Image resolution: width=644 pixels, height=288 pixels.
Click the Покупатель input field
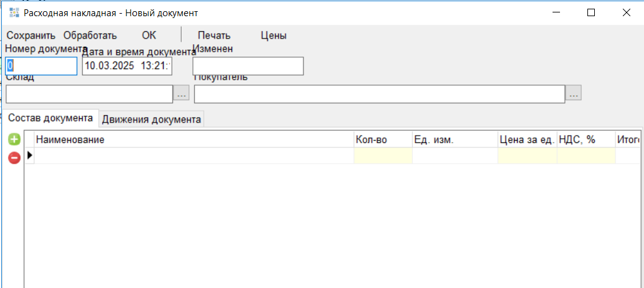(x=379, y=94)
